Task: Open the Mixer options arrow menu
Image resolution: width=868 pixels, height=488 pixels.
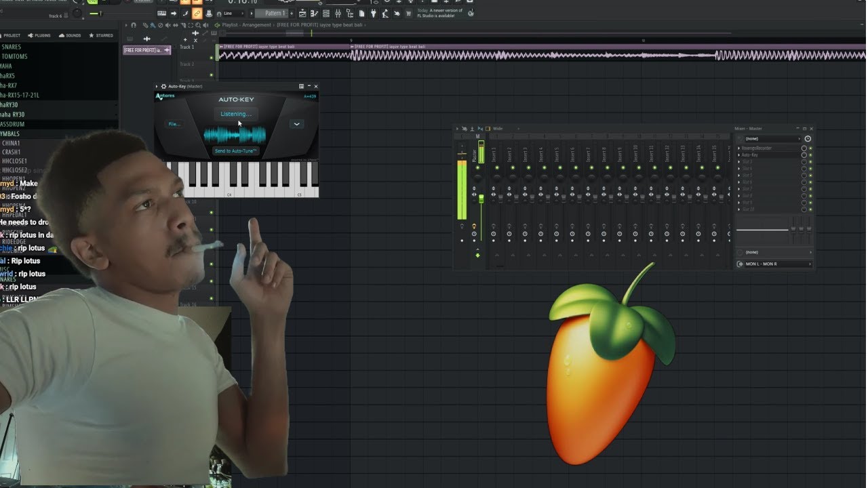Action: [x=457, y=128]
